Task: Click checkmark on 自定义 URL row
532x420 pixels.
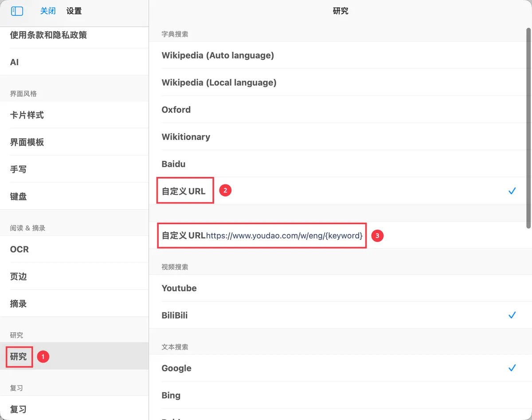Action: point(512,191)
